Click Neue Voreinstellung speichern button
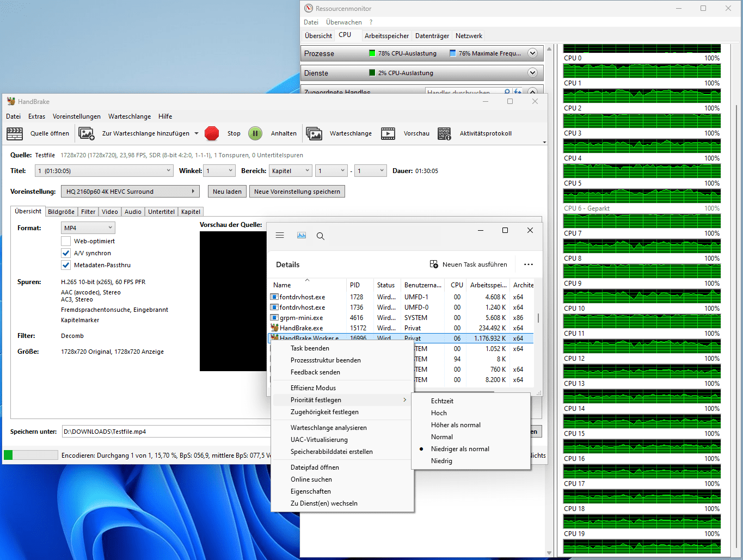Image resolution: width=743 pixels, height=560 pixels. tap(297, 192)
